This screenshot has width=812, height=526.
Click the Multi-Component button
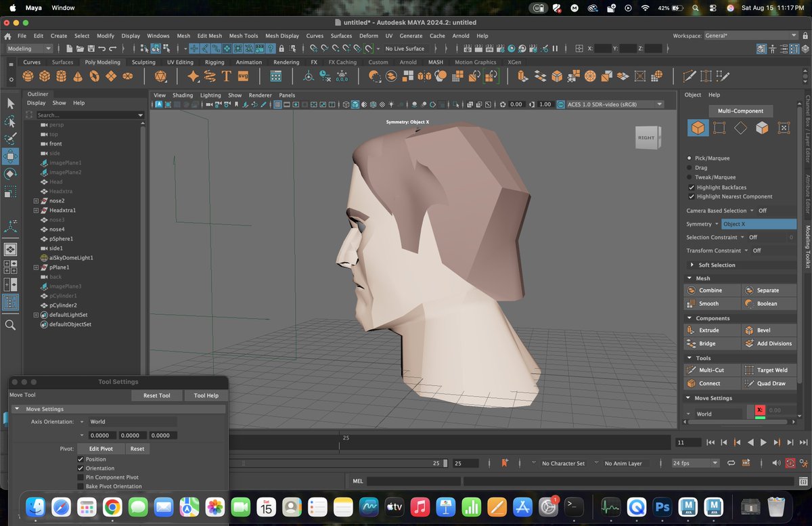click(740, 111)
